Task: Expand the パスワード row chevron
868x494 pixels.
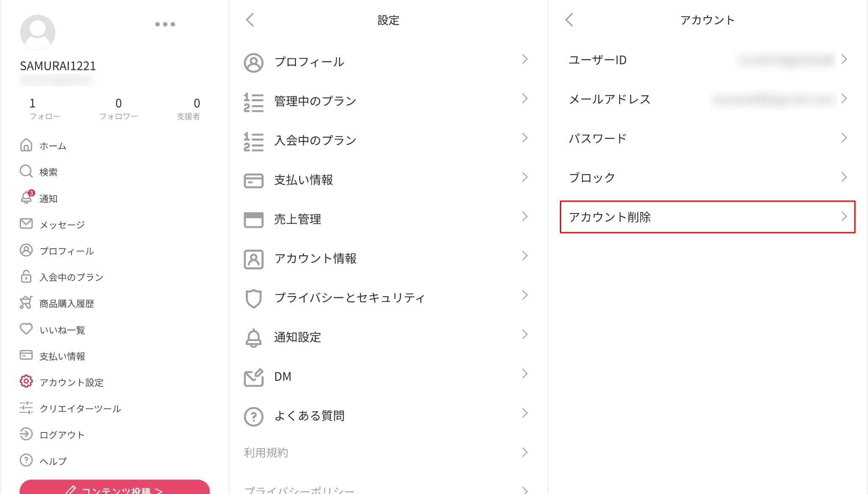Action: coord(844,138)
